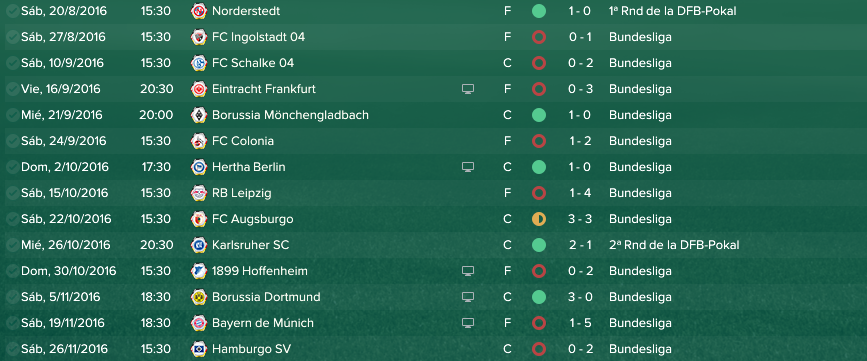Click the green win indicator for Borussia Mönchengladbach

pos(539,115)
